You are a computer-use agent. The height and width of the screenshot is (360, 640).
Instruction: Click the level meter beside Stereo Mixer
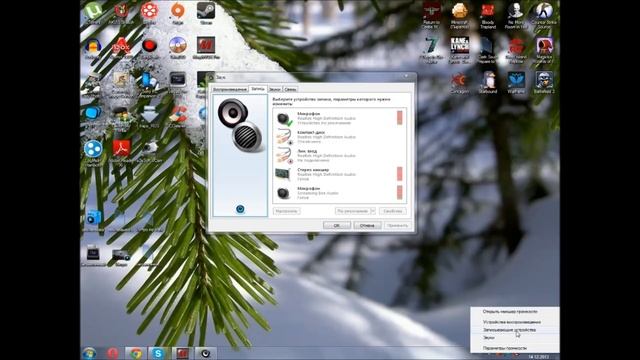[400, 174]
